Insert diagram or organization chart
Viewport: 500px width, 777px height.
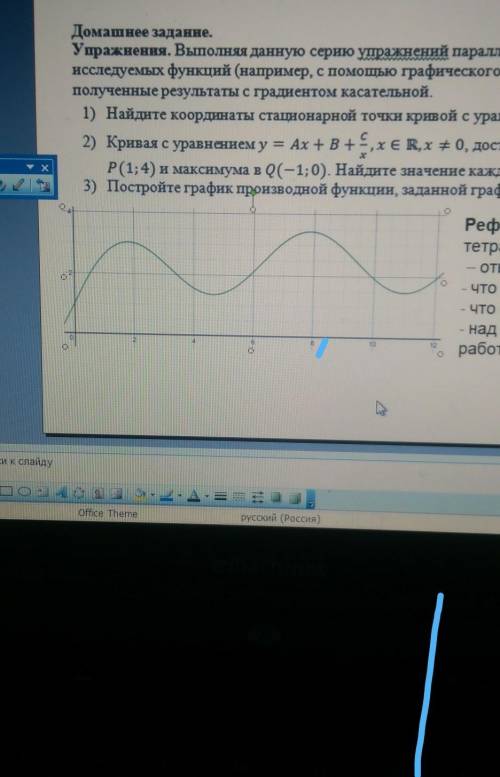[79, 493]
